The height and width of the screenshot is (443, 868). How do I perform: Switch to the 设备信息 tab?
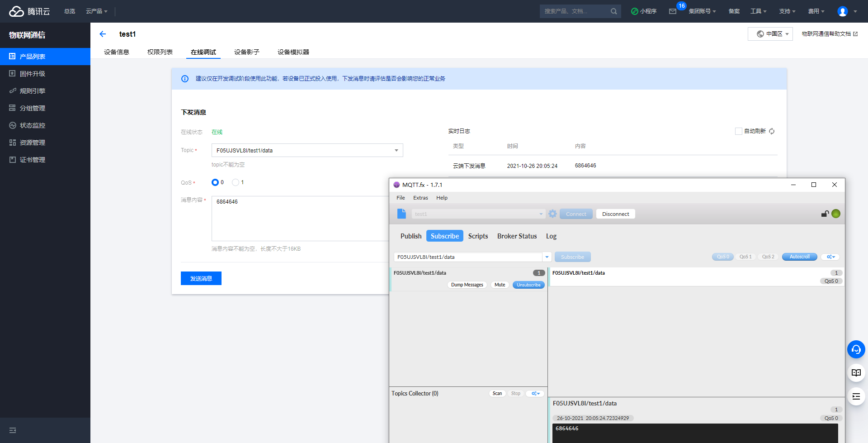pyautogui.click(x=117, y=52)
